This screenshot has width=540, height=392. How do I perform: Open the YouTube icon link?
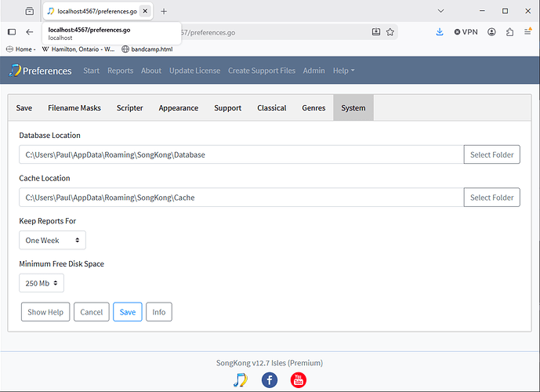299,380
